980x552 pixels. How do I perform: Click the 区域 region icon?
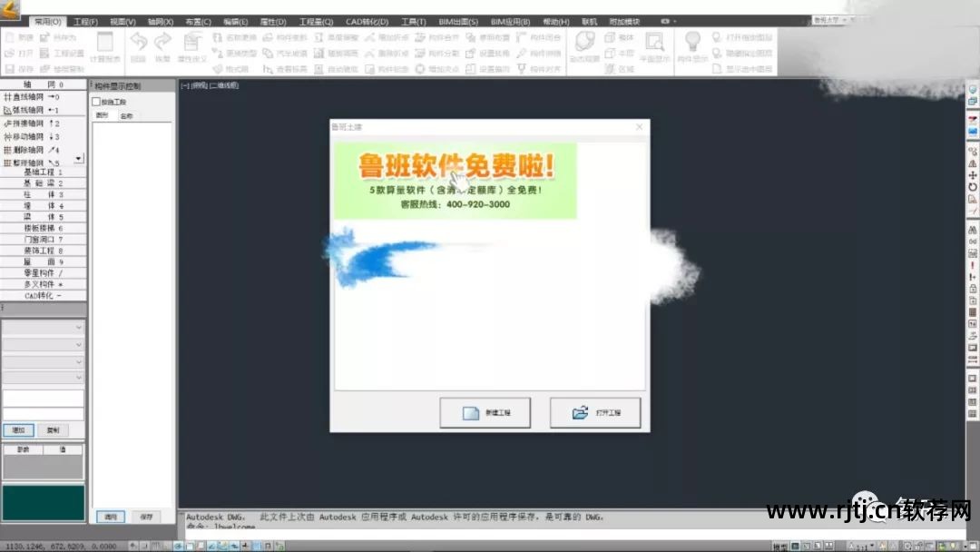(x=610, y=69)
